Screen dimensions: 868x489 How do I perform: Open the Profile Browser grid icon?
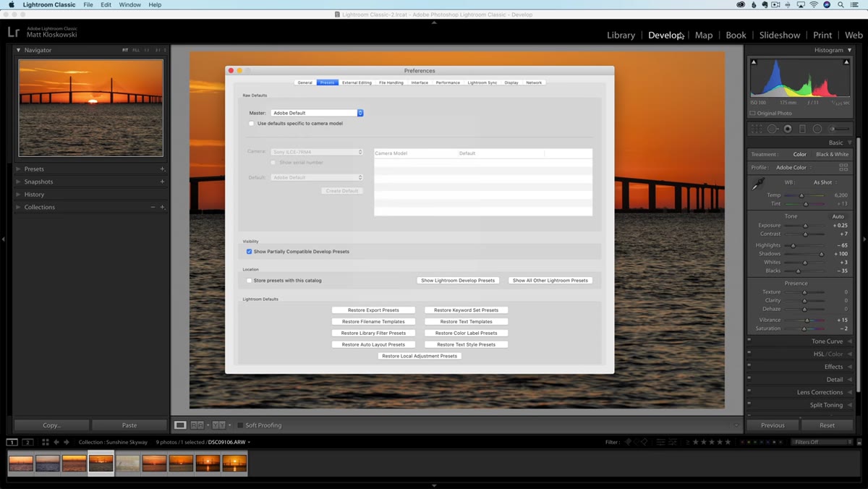coord(843,167)
